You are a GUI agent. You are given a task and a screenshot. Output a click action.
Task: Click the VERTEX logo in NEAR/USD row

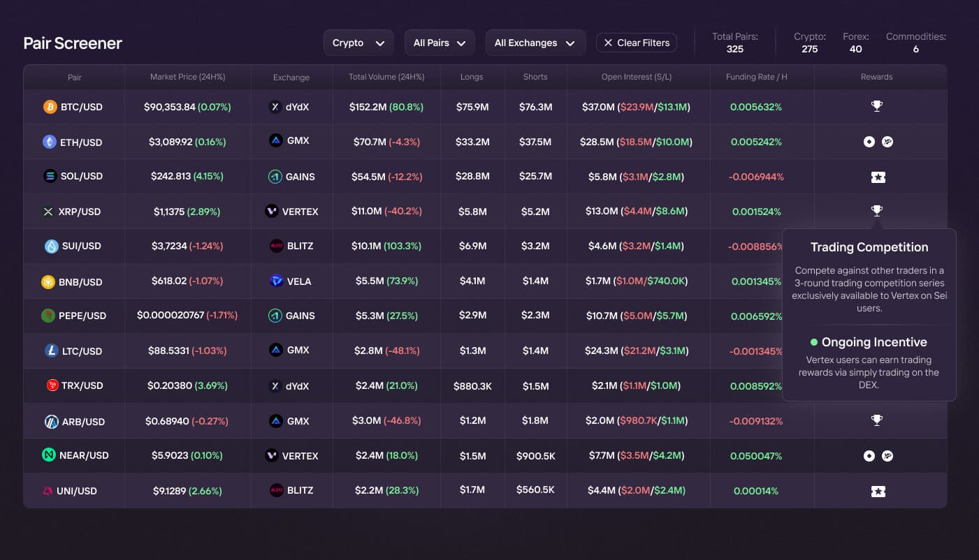(272, 455)
